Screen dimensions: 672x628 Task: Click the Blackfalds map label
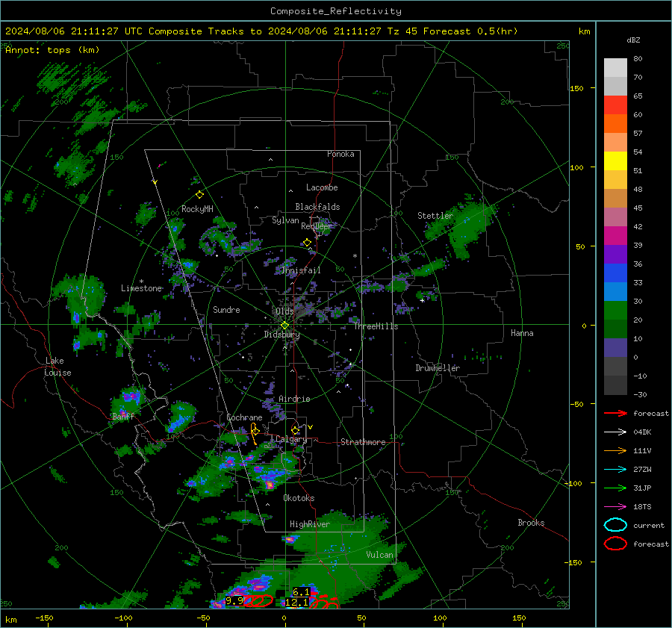[x=317, y=207]
